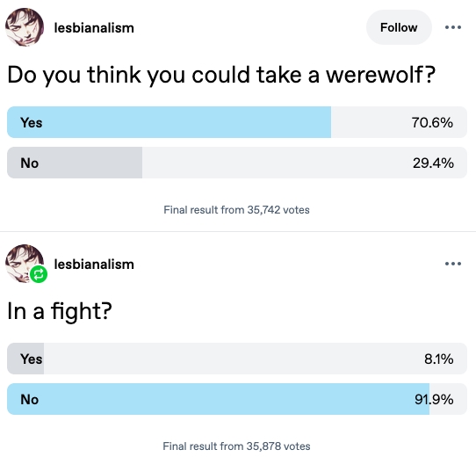This screenshot has height=457, width=476.
Task: Click the 29.4% percentage label
Action: 433,163
